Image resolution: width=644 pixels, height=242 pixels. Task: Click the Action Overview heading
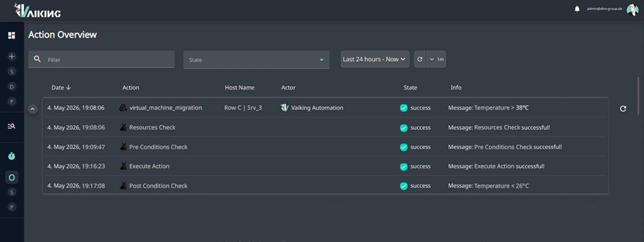click(x=62, y=35)
